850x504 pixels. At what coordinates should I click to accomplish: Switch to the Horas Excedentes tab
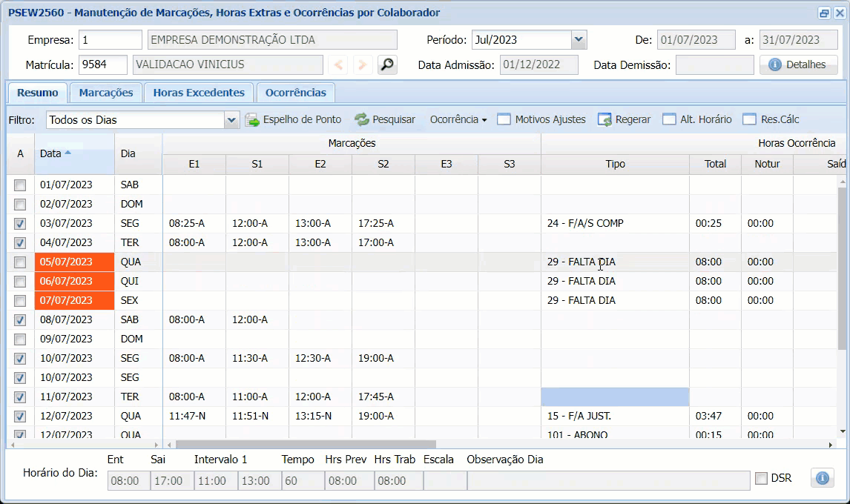198,93
